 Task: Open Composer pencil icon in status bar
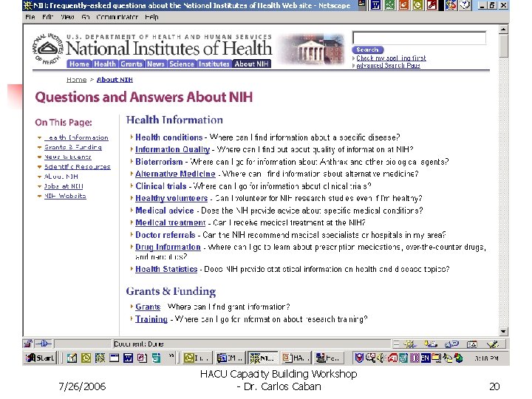493,344
